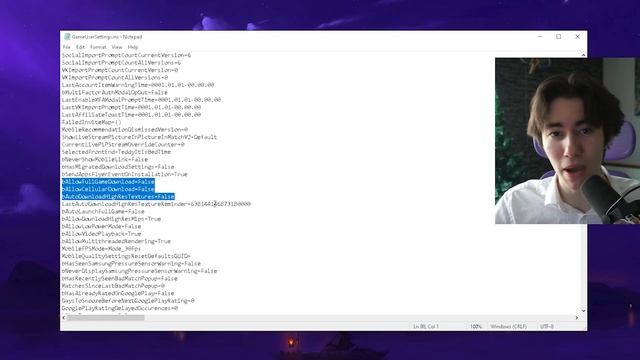Click the UTF-8 encoding status entry
640x360 pixels.
point(547,327)
